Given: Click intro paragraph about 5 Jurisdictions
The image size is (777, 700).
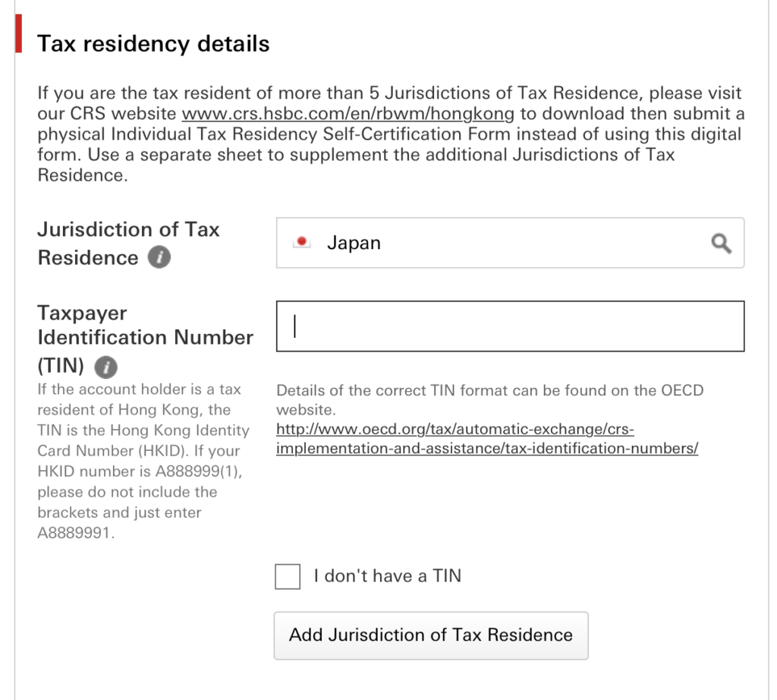Looking at the screenshot, I should click(x=390, y=134).
